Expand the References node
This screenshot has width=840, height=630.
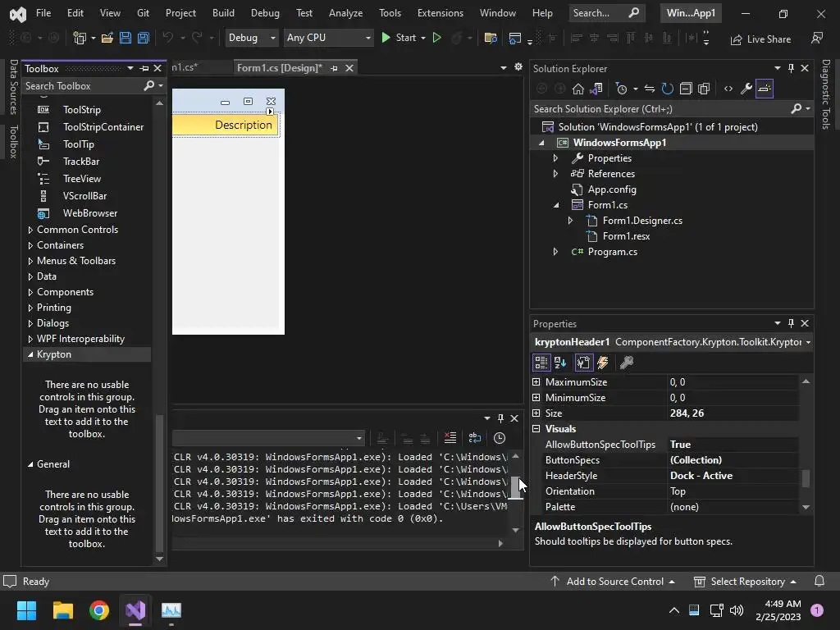(x=555, y=174)
